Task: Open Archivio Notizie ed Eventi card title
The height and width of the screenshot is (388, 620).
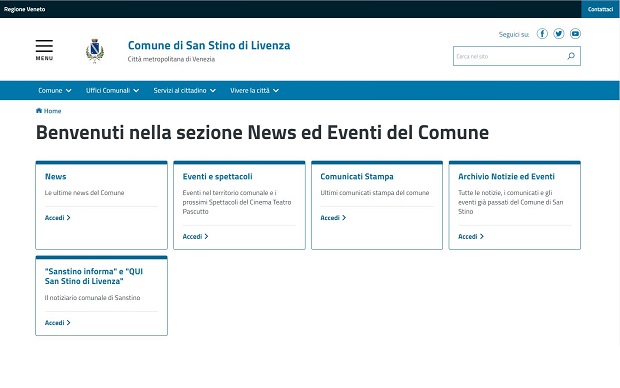Action: click(506, 176)
